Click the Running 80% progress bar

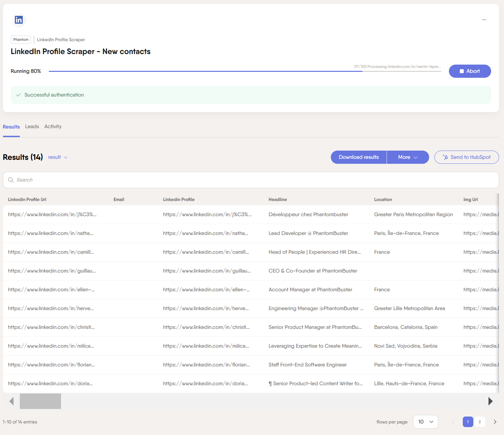click(245, 71)
